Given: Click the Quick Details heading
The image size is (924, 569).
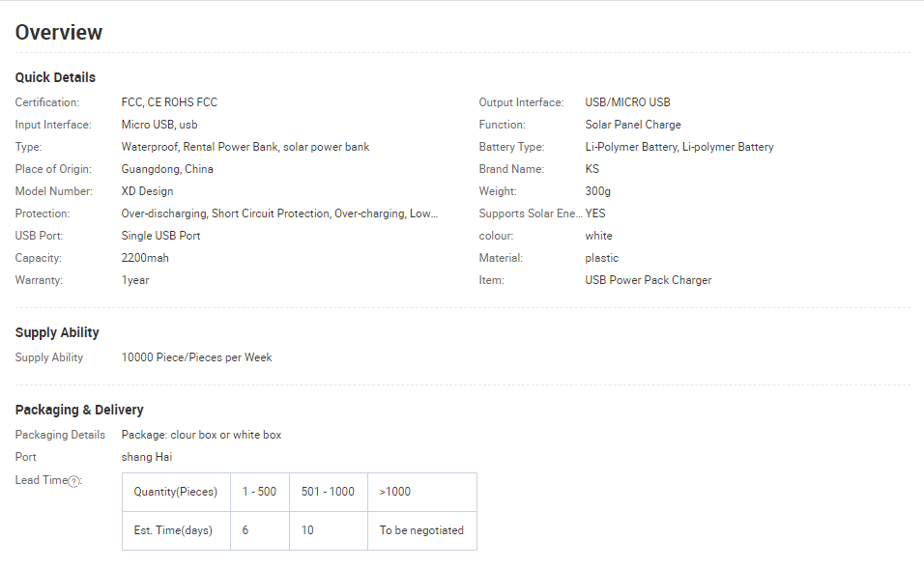Looking at the screenshot, I should (55, 77).
